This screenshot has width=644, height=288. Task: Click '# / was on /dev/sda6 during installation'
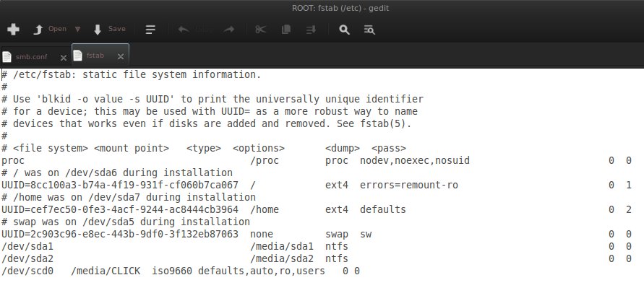click(x=117, y=173)
